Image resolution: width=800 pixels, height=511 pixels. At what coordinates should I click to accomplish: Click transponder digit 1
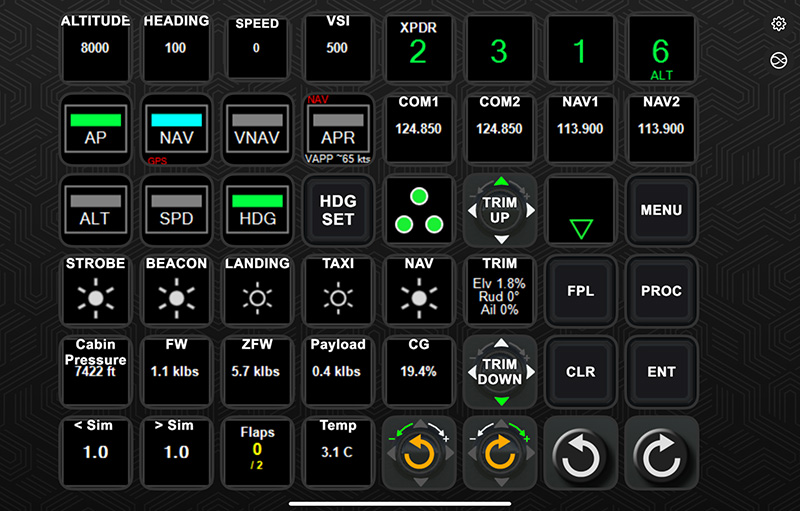[581, 48]
